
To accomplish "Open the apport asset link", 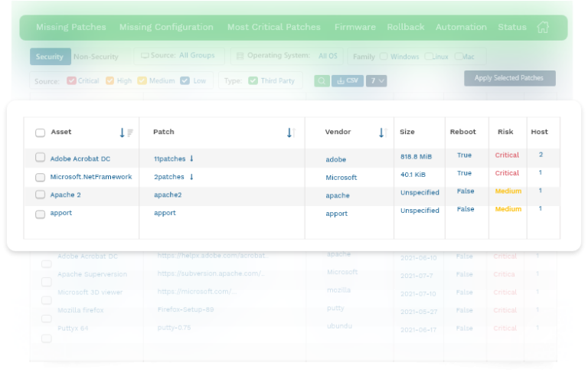I will click(x=61, y=213).
